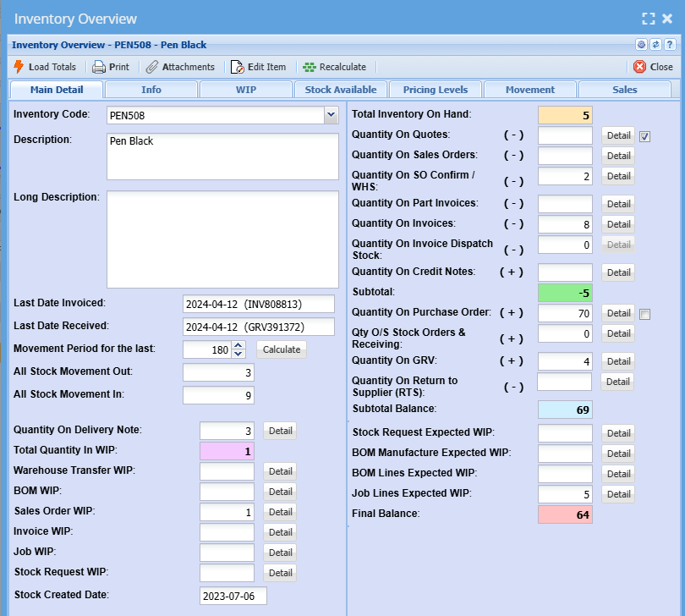Viewport: 685px width, 616px height.
Task: Toggle fullscreen for the Inventory Overview window
Action: coord(649,19)
